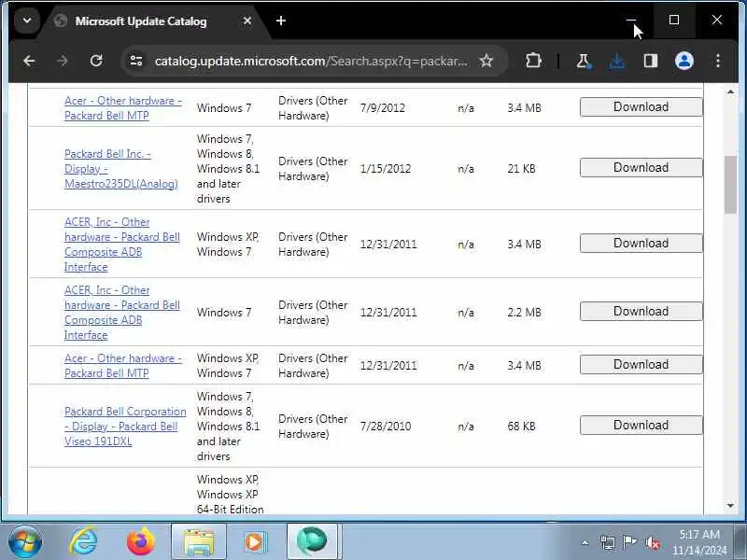Open the tab search dropdown chevron
Viewport: 747px width, 560px height.
click(x=27, y=21)
